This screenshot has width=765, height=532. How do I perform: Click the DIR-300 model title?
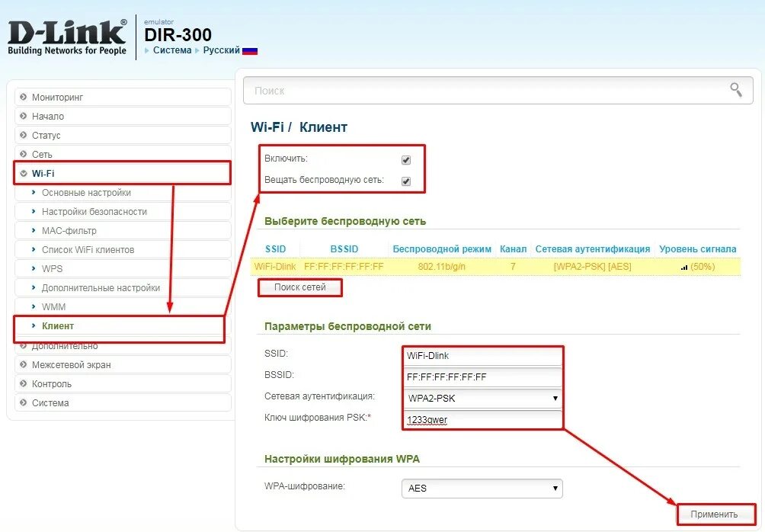click(178, 34)
